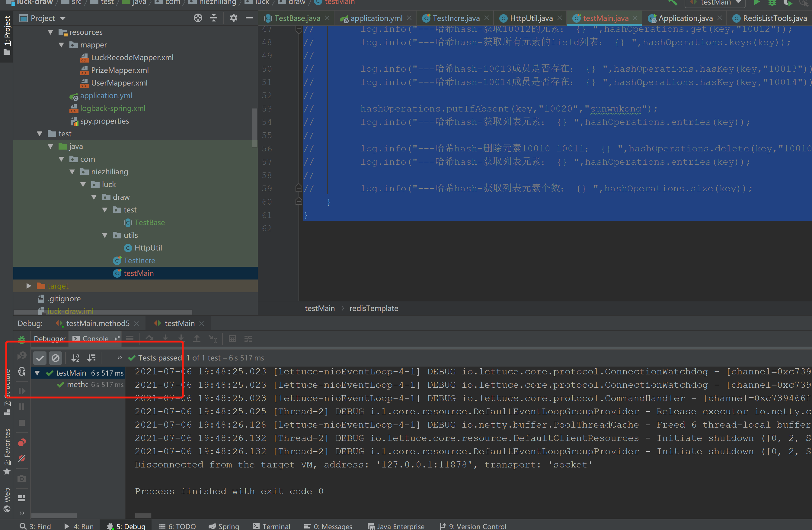Collapse the testMain node in test results tree

coord(37,373)
